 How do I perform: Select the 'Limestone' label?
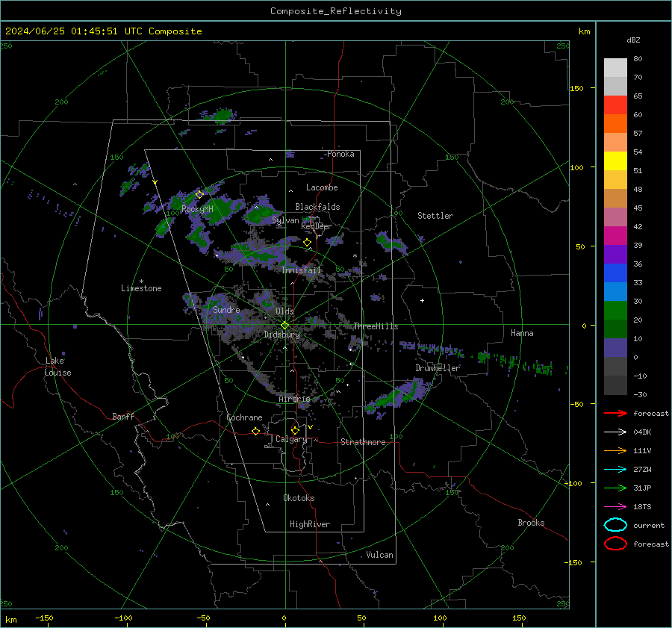pos(141,288)
